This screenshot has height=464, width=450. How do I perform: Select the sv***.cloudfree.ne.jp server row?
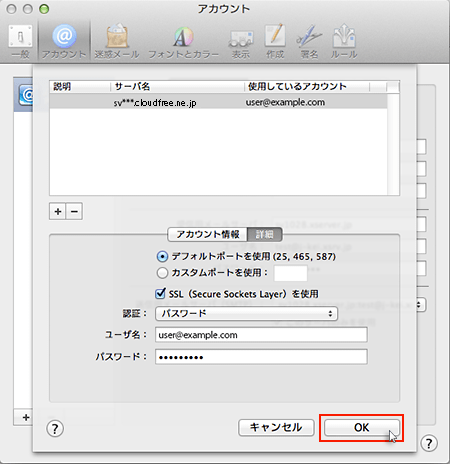[x=218, y=102]
